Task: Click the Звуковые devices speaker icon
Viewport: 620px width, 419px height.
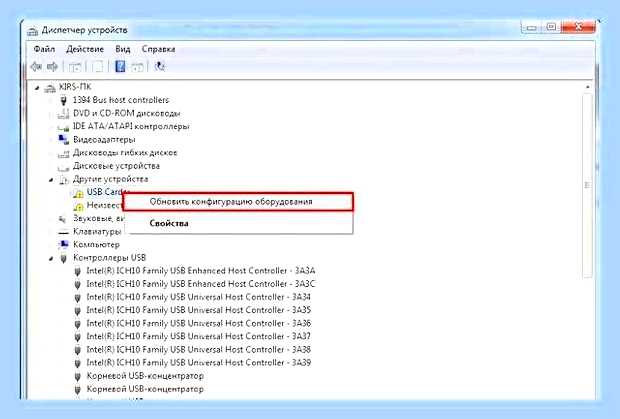Action: coord(62,219)
